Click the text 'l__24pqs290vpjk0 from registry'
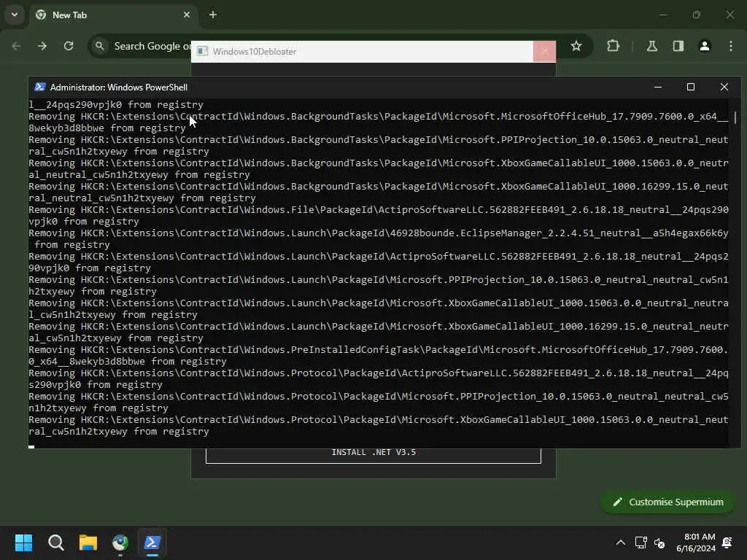 (x=116, y=105)
